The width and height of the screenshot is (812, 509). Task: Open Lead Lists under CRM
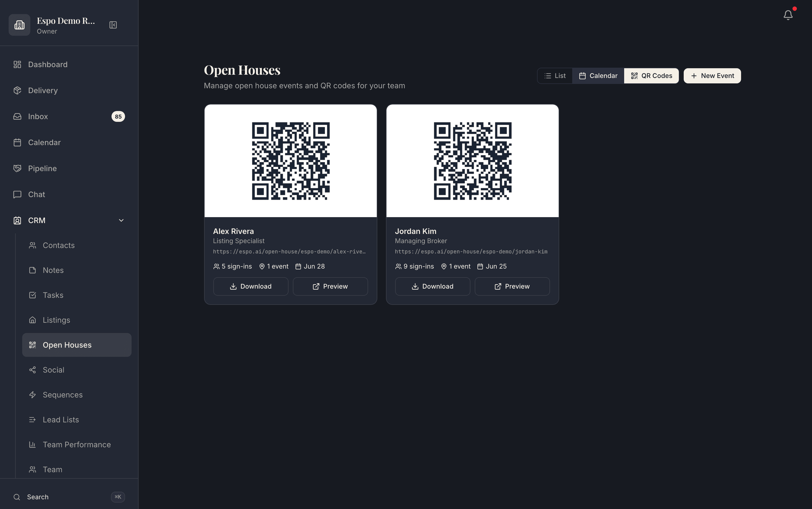[77, 420]
